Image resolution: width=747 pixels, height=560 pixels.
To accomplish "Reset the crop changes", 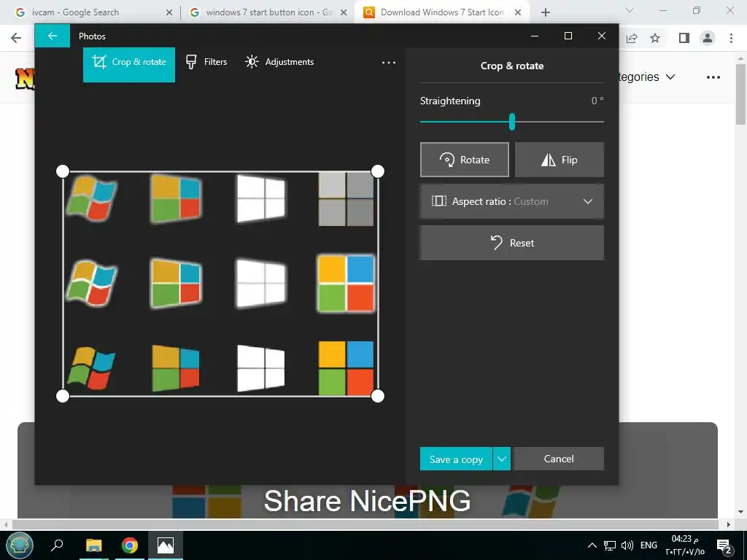I will tap(511, 243).
